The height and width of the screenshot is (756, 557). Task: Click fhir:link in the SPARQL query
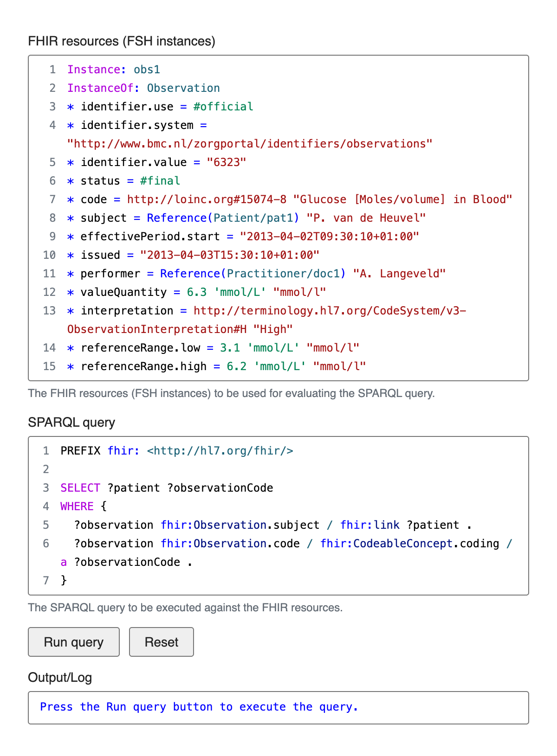click(x=369, y=525)
